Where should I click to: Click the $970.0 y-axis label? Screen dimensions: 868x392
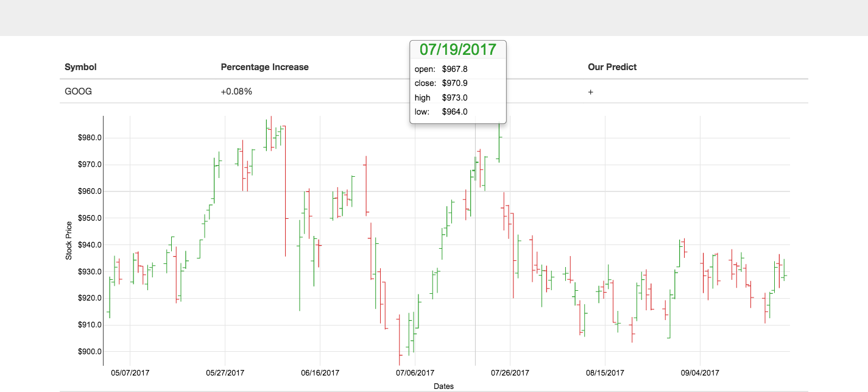90,165
